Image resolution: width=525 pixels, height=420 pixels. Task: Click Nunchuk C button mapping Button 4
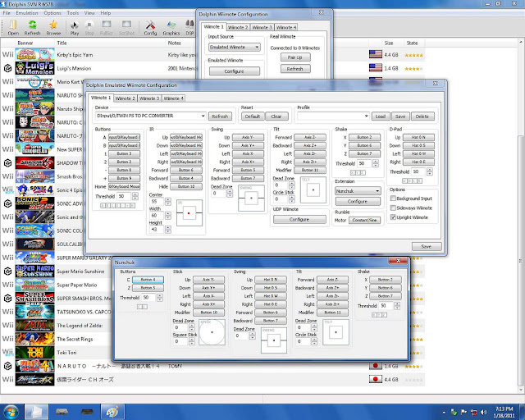click(x=148, y=280)
